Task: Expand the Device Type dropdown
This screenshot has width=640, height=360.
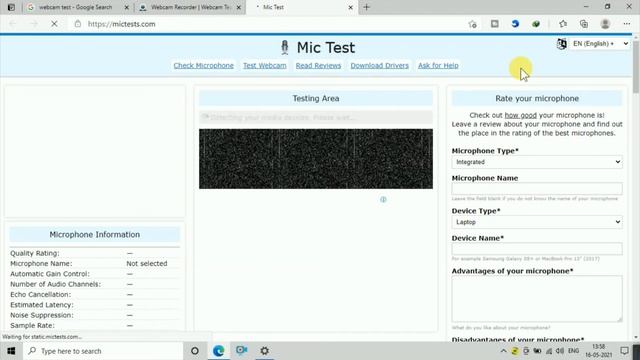Action: [x=537, y=222]
